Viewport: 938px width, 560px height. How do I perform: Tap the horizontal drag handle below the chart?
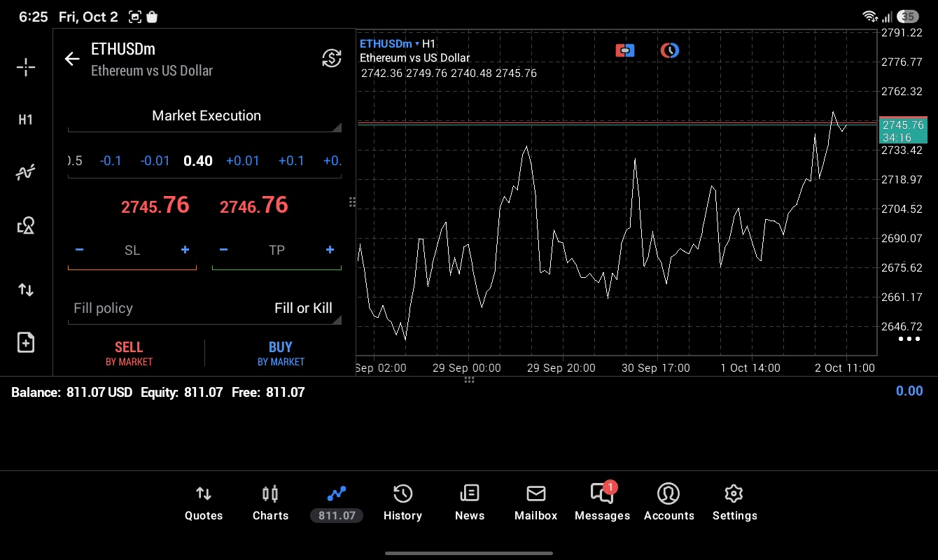coord(469,380)
